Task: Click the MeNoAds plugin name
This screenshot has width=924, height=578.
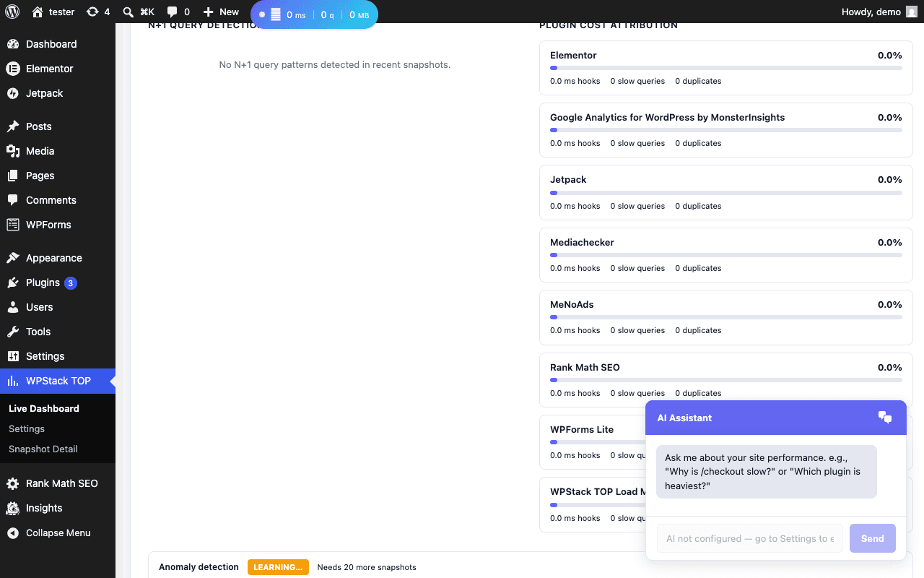Action: pyautogui.click(x=572, y=304)
